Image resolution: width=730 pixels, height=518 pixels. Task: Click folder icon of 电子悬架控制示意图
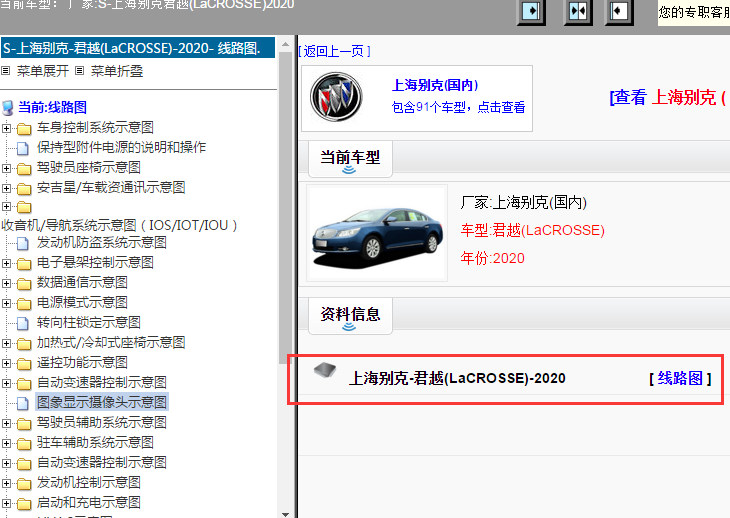coord(24,264)
